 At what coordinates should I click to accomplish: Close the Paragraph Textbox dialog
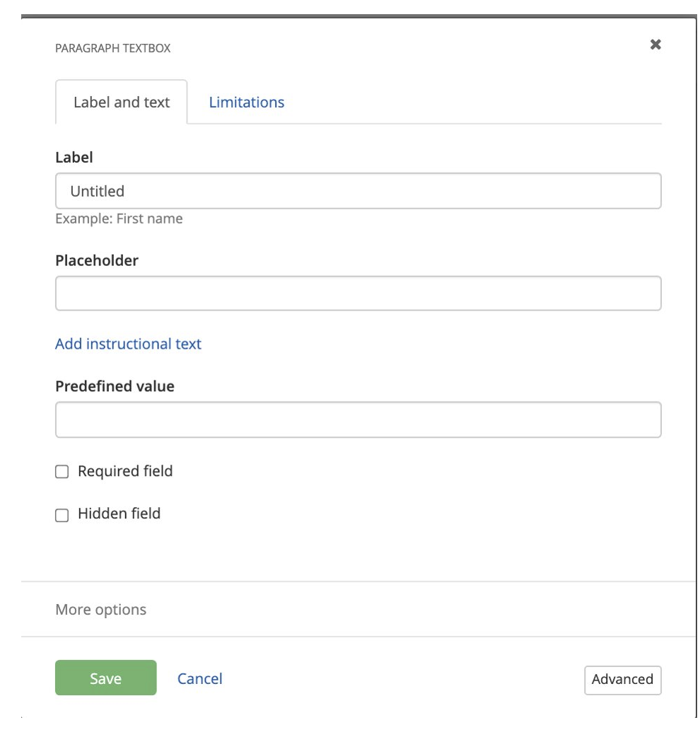[x=655, y=45]
